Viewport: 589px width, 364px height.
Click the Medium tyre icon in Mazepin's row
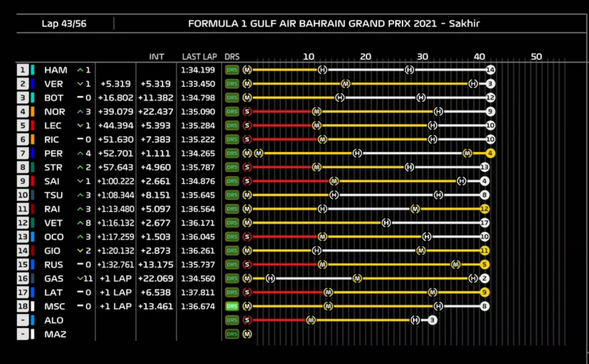pyautogui.click(x=247, y=334)
